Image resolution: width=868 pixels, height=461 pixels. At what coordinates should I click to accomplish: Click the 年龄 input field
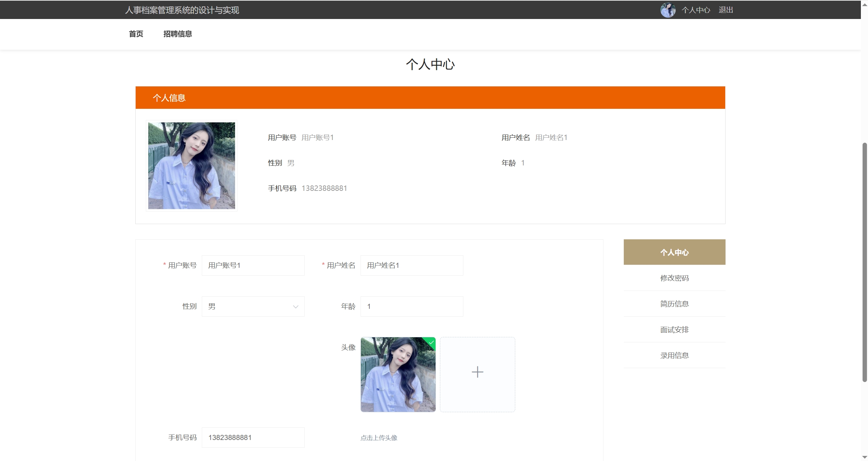[x=411, y=307]
